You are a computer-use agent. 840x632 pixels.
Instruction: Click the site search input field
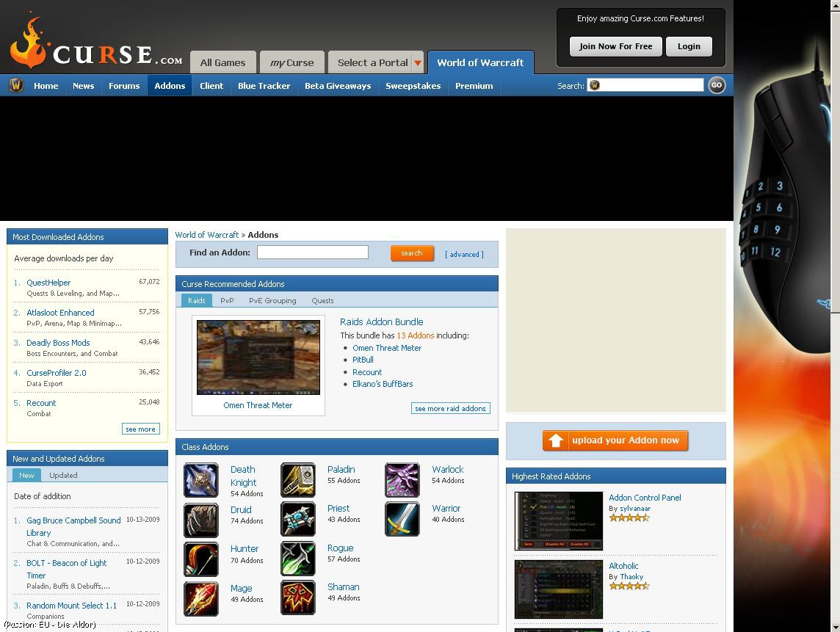click(x=645, y=85)
